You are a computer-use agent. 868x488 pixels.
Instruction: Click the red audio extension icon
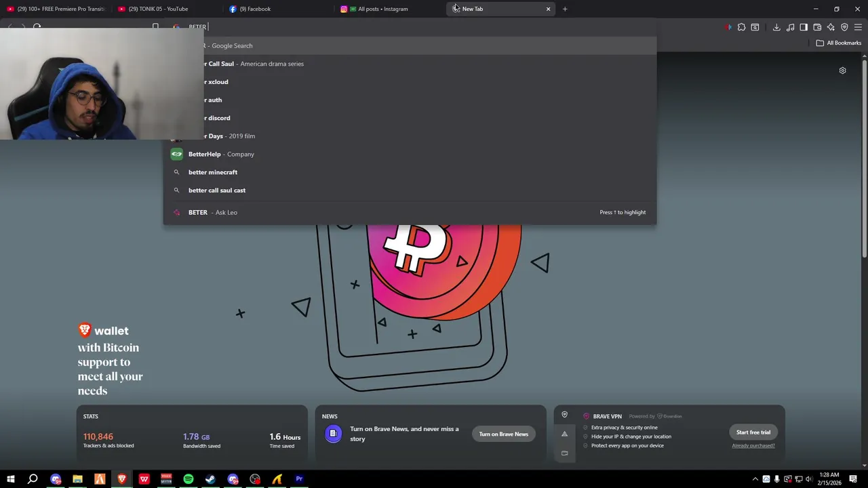point(728,27)
